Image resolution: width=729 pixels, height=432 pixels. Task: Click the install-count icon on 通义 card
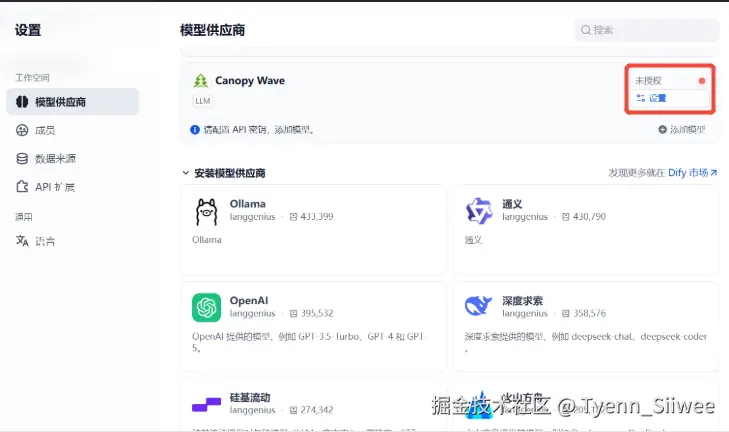(x=566, y=217)
